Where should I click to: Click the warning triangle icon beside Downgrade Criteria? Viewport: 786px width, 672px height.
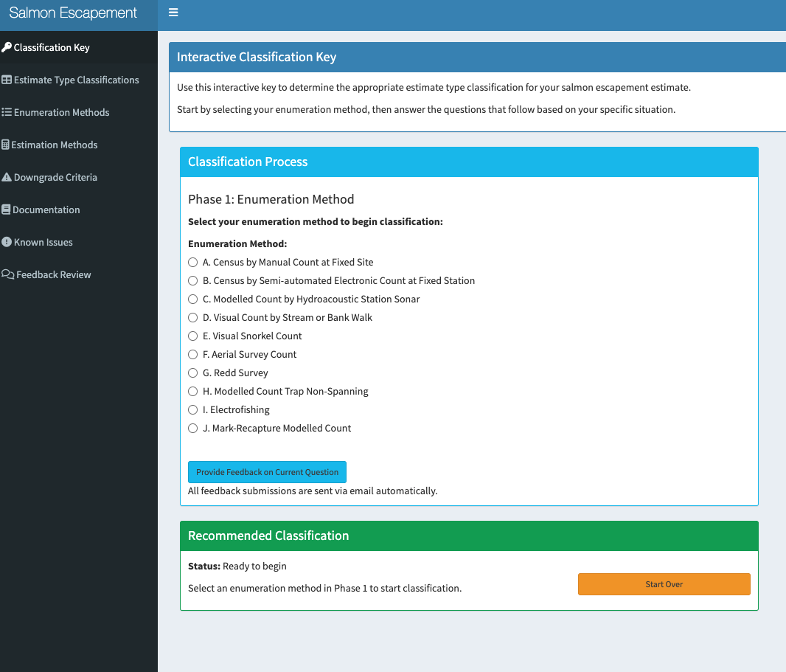tap(7, 177)
